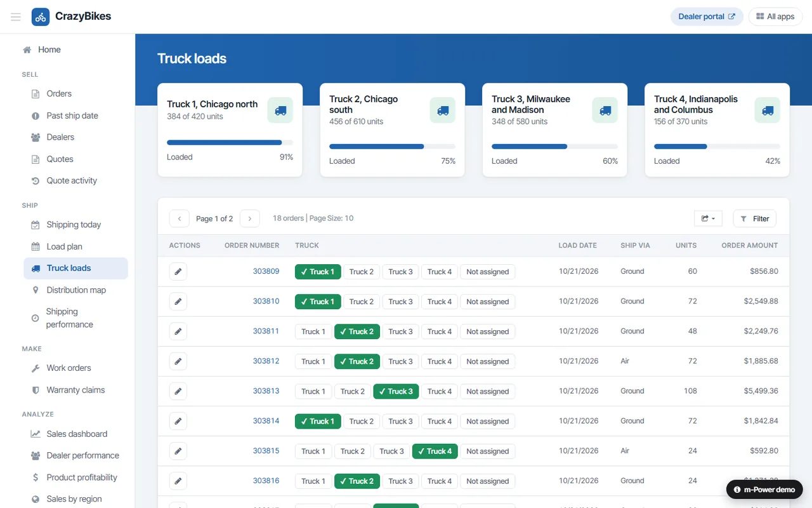Edit order 303809 with the pencil icon
The width and height of the screenshot is (812, 508).
pos(178,272)
